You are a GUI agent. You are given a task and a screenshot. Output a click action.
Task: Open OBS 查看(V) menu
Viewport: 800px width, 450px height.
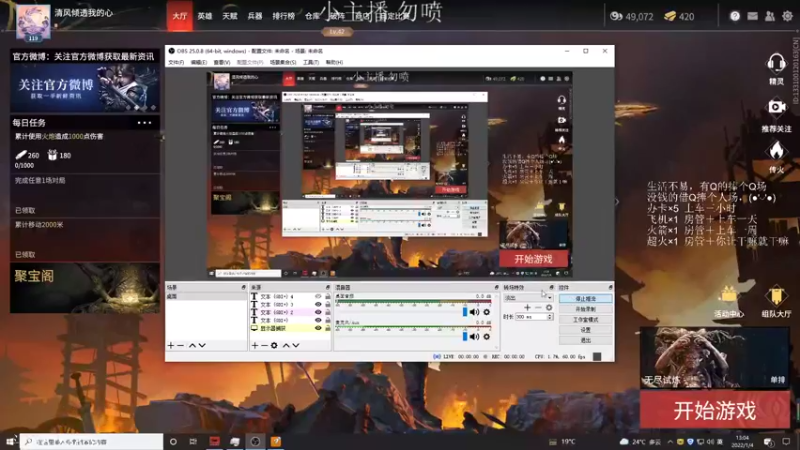click(221, 62)
